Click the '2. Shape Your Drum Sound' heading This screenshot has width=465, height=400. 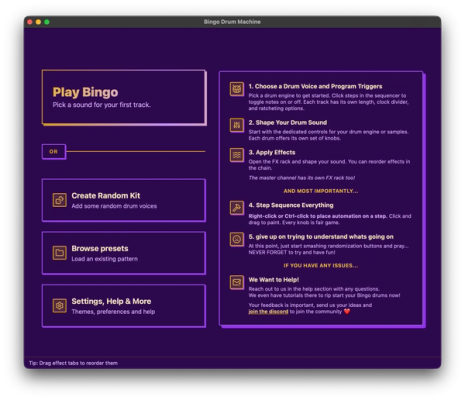coord(288,122)
